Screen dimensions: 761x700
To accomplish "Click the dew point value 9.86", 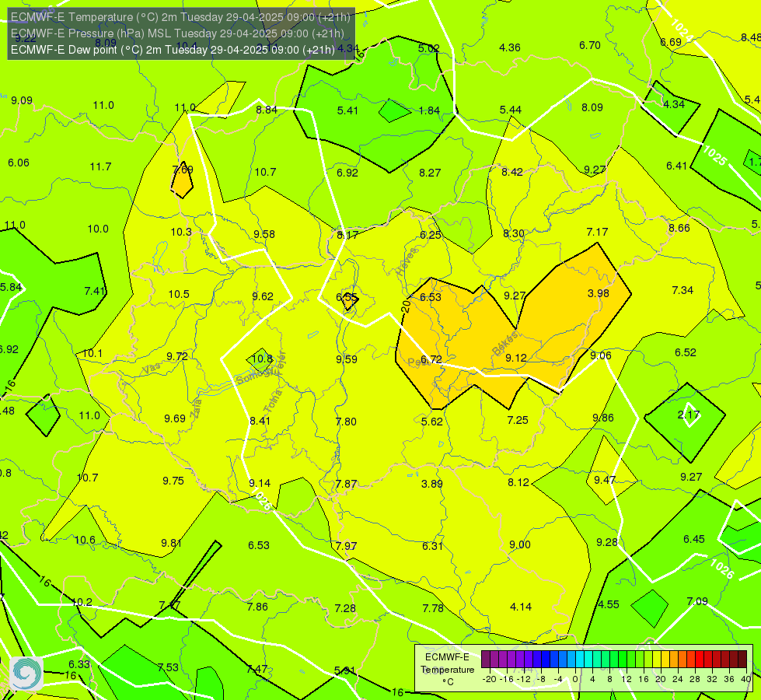I will 602,418.
